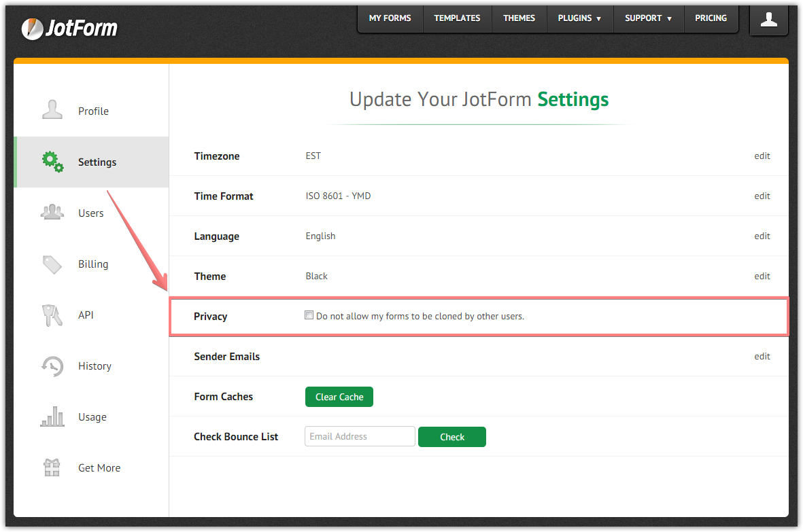Expand the Plugins dropdown menu

[579, 18]
